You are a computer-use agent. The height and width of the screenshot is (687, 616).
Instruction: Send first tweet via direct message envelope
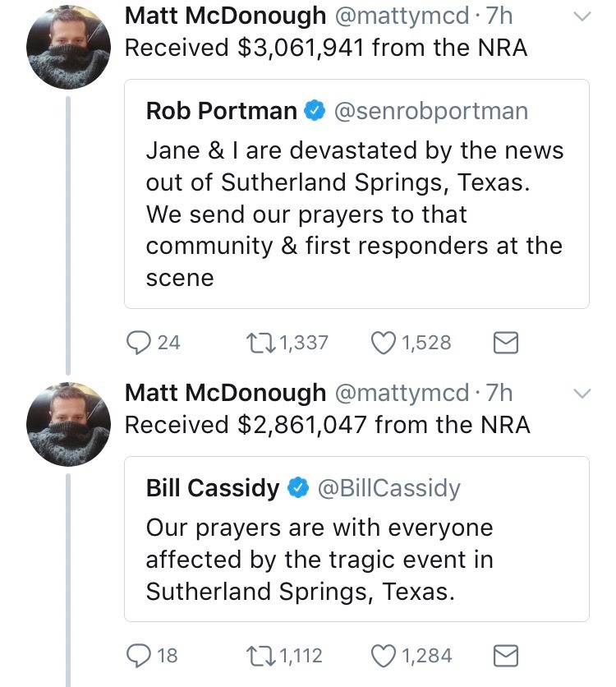[505, 343]
